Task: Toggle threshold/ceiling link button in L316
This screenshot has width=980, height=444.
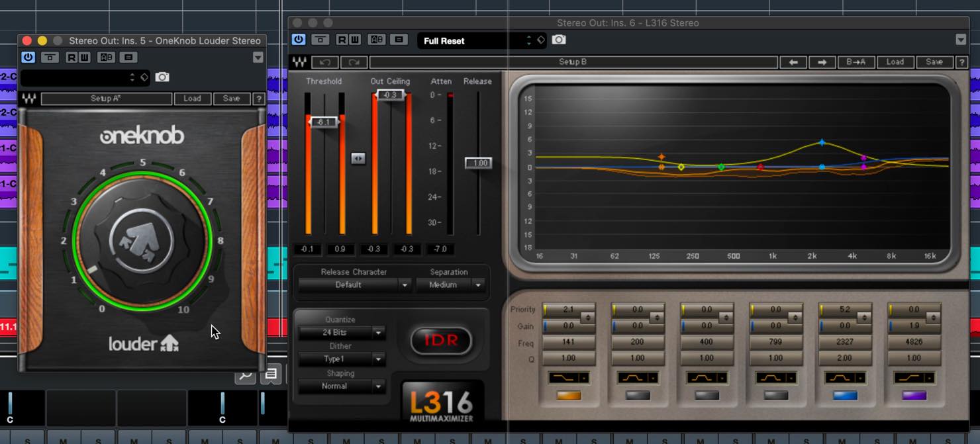Action: coord(358,158)
